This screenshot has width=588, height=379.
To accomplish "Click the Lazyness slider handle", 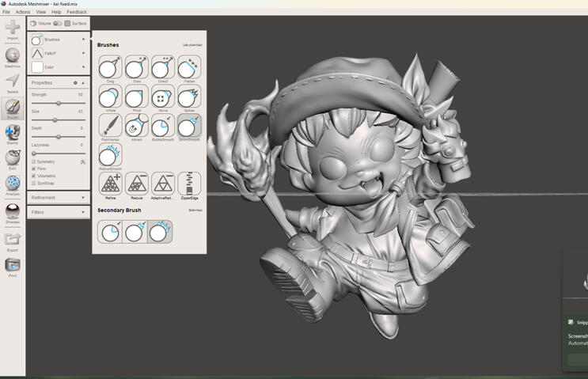I will pyautogui.click(x=34, y=153).
